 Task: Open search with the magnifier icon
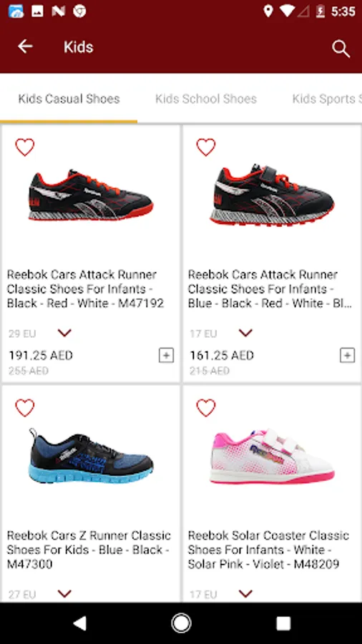(x=341, y=49)
